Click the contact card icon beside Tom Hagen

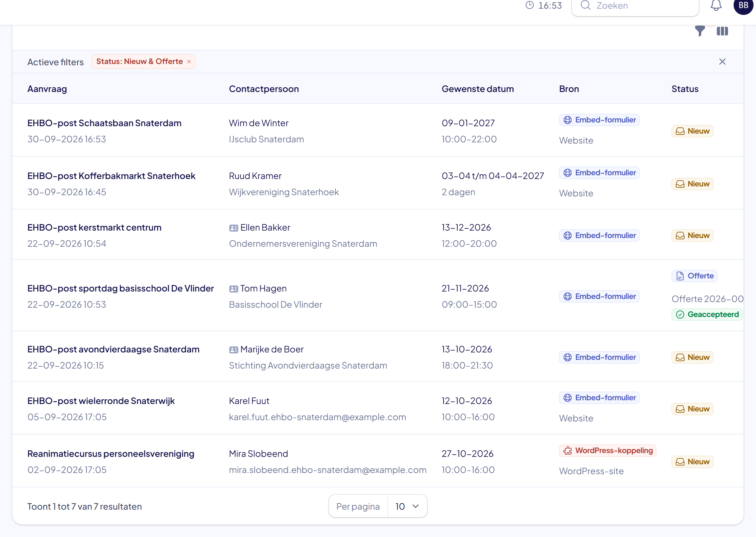pyautogui.click(x=233, y=289)
